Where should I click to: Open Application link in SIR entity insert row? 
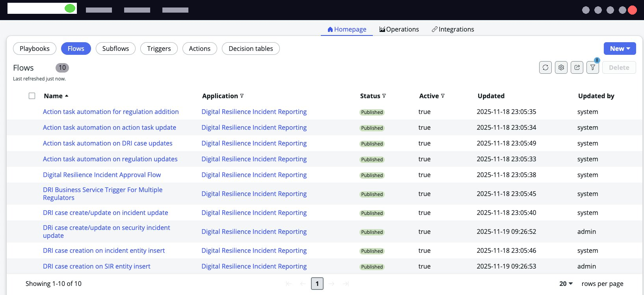(254, 266)
